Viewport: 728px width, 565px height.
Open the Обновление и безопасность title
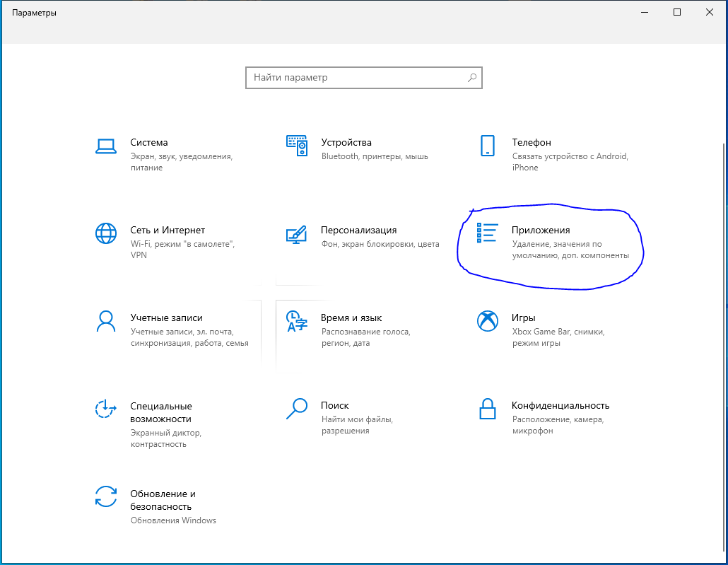[163, 501]
